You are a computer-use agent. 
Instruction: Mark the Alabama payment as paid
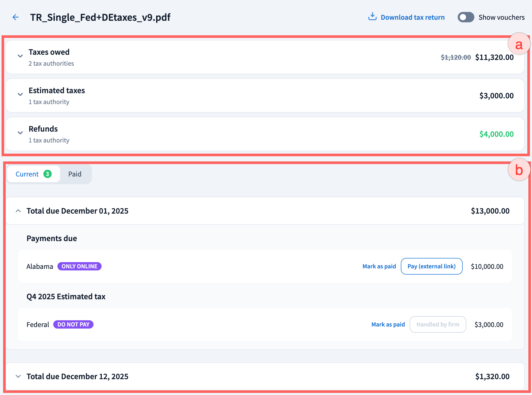tap(379, 266)
